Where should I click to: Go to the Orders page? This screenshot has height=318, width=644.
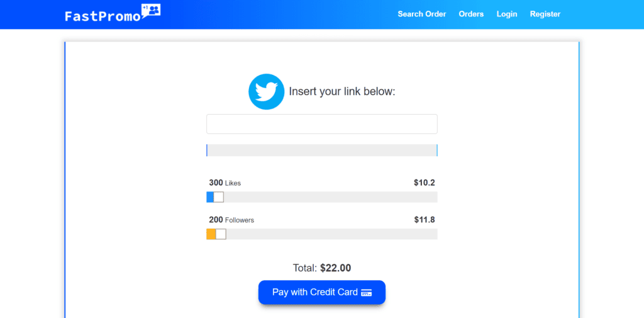471,14
